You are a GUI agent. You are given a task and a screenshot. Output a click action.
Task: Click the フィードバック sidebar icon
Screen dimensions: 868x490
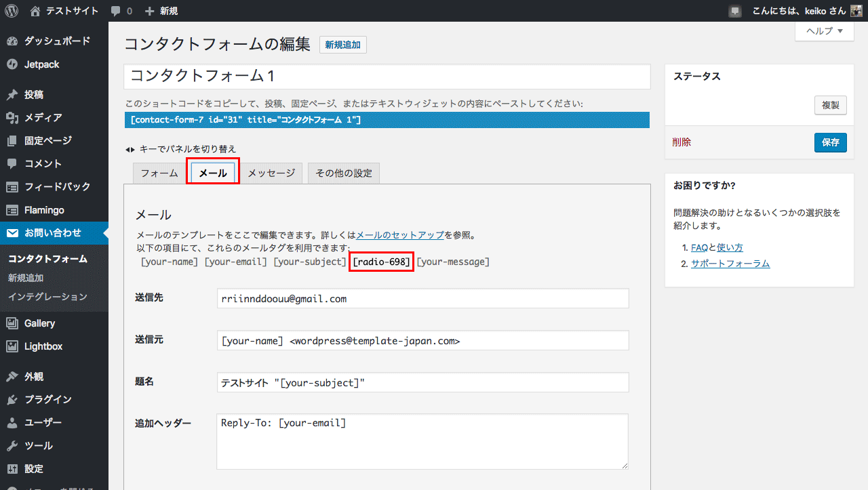(x=12, y=187)
